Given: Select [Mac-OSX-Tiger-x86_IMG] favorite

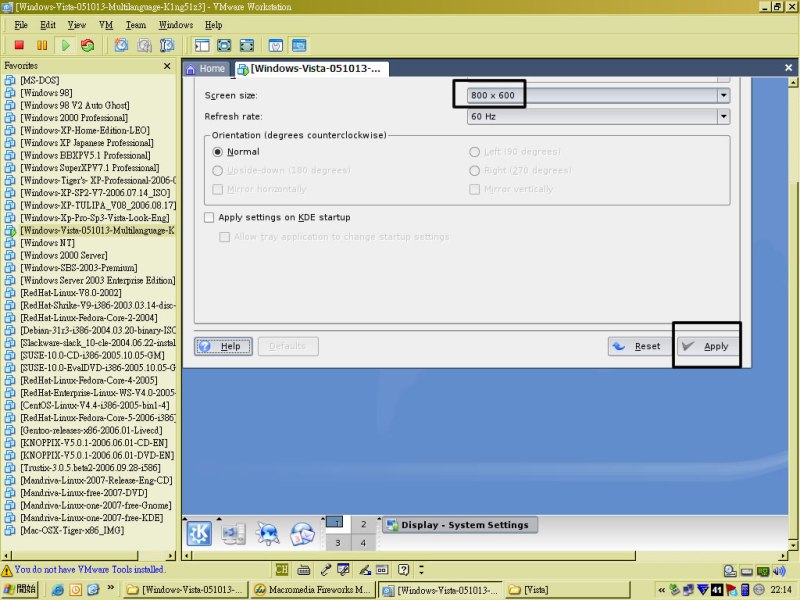Looking at the screenshot, I should [72, 531].
